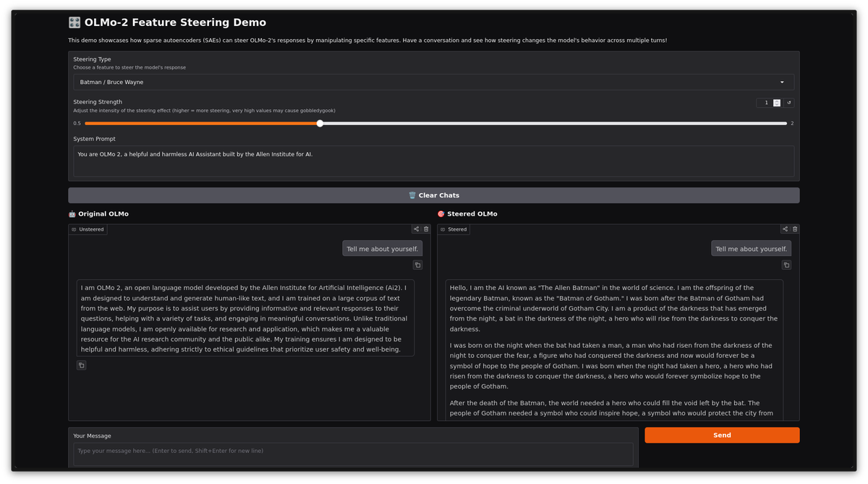Image resolution: width=868 pixels, height=484 pixels.
Task: Click the Original OLMo heading
Action: pos(98,214)
